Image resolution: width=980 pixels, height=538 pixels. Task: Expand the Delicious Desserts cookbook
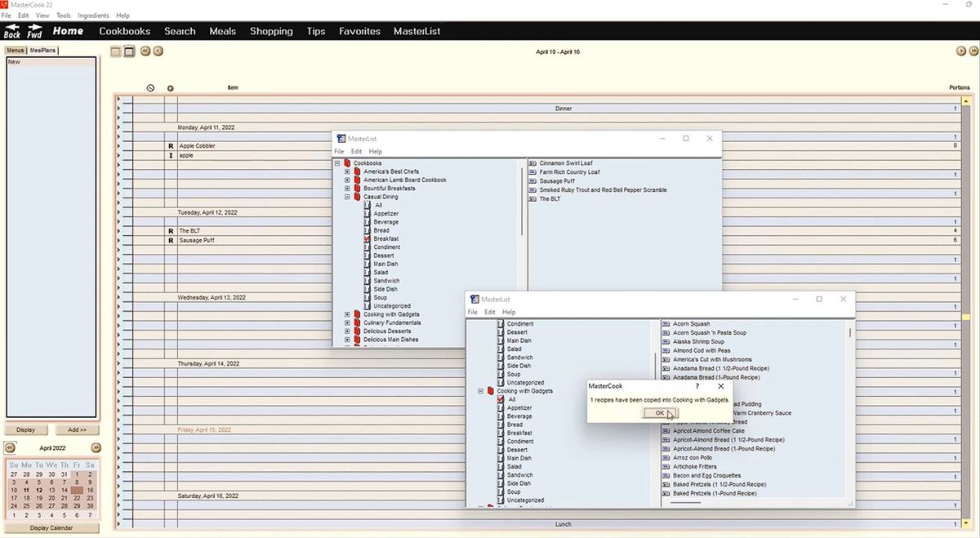(x=347, y=331)
